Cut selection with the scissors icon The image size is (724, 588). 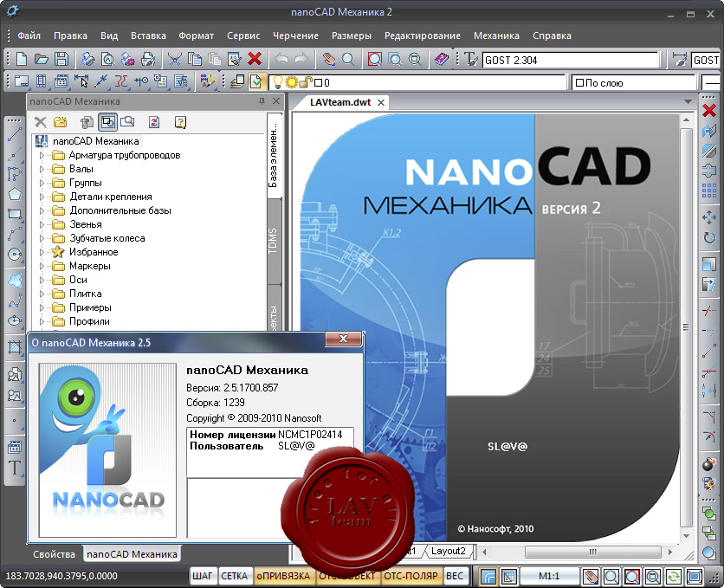(x=174, y=59)
